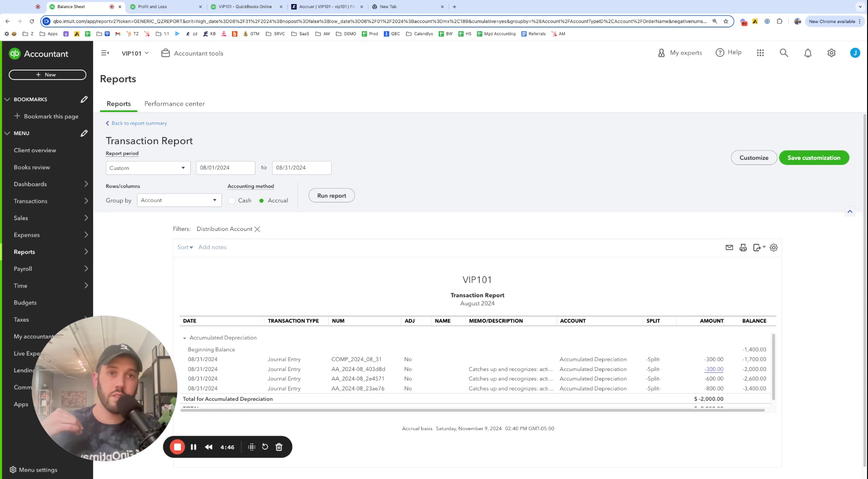Image resolution: width=868 pixels, height=479 pixels.
Task: Open the Sort dropdown
Action: (185, 247)
